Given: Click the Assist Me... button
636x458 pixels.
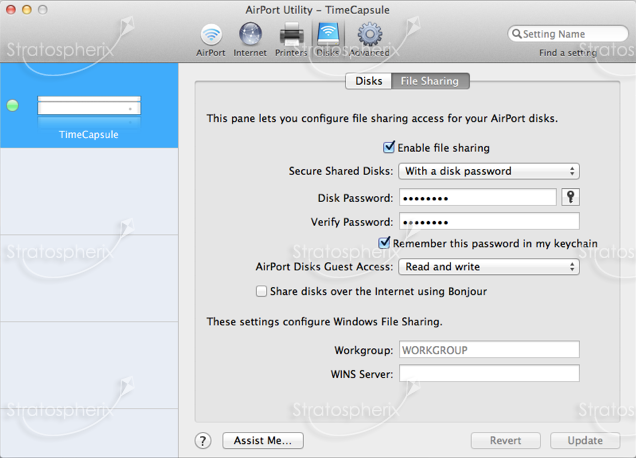Looking at the screenshot, I should [x=263, y=441].
